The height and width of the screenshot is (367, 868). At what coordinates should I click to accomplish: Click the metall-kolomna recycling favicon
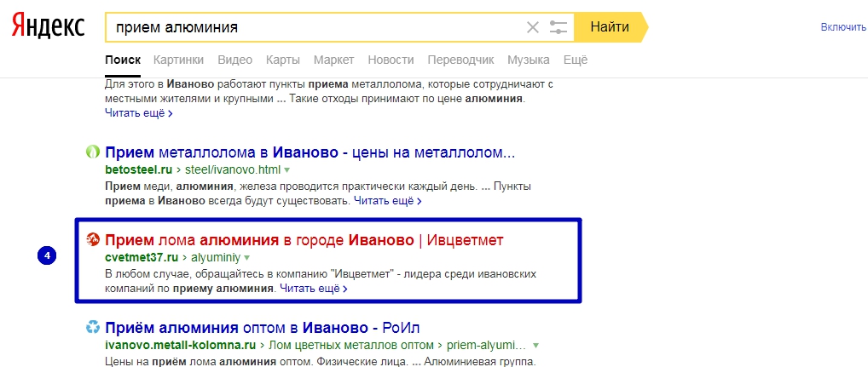93,328
